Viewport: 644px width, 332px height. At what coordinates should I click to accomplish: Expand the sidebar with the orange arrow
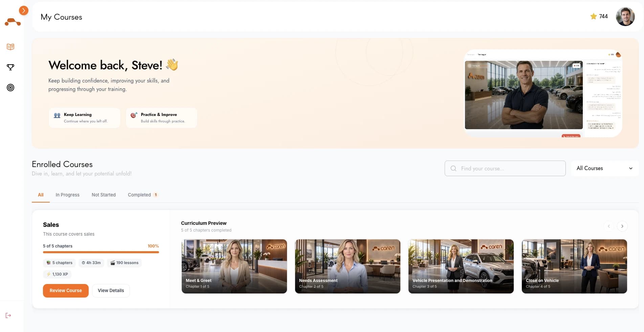point(23,10)
